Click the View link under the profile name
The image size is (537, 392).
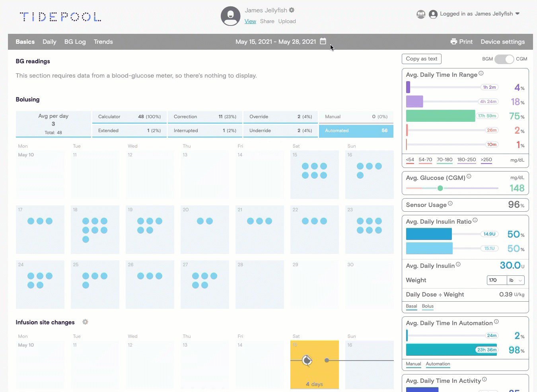(250, 21)
